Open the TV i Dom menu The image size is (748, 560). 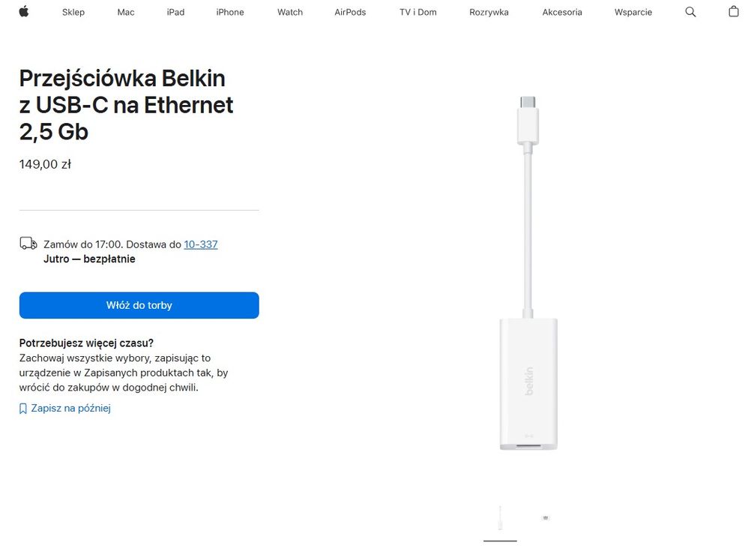[x=417, y=12]
